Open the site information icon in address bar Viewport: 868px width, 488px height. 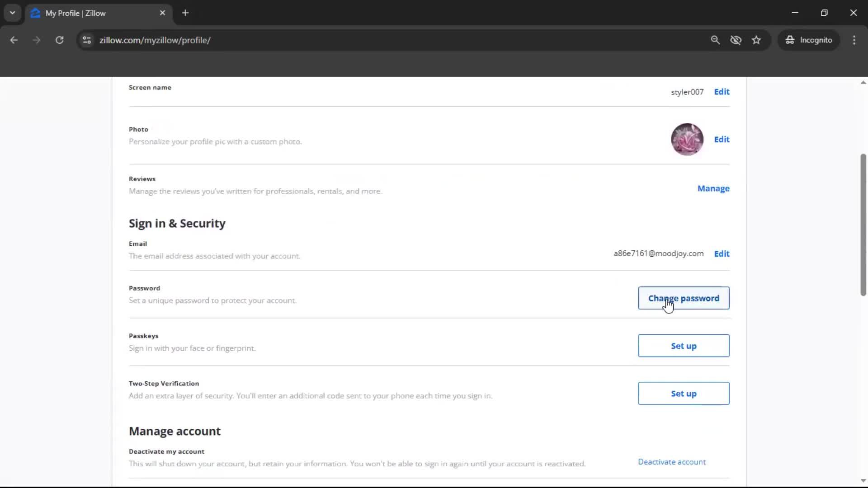pos(86,40)
